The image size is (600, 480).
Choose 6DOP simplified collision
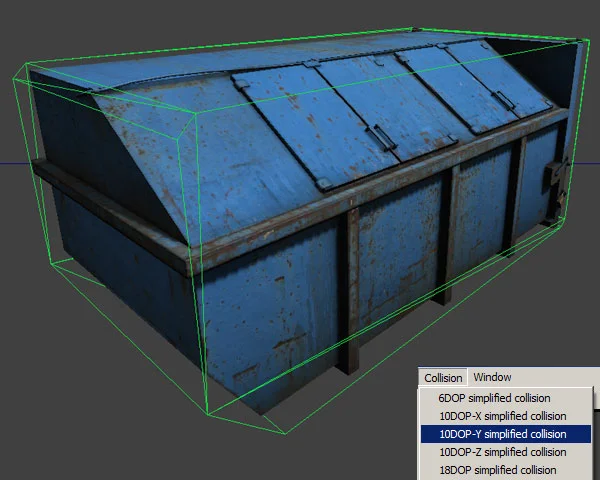(506, 398)
